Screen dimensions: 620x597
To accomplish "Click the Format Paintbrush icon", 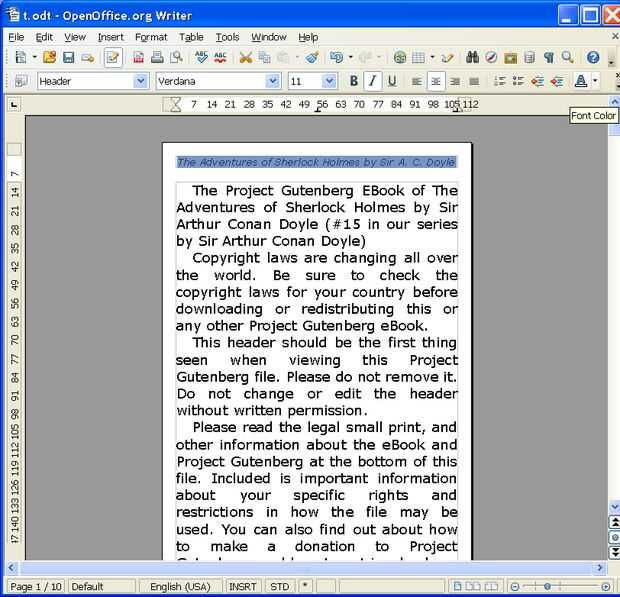I will point(312,58).
